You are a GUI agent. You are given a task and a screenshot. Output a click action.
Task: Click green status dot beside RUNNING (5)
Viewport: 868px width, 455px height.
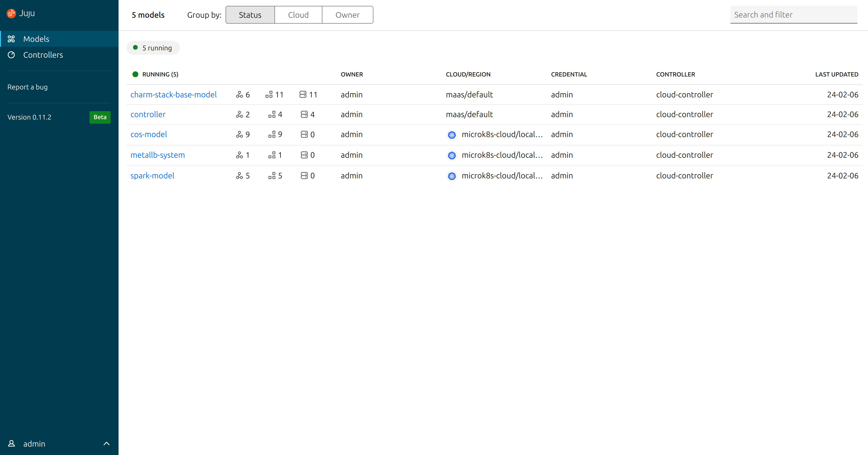click(136, 74)
